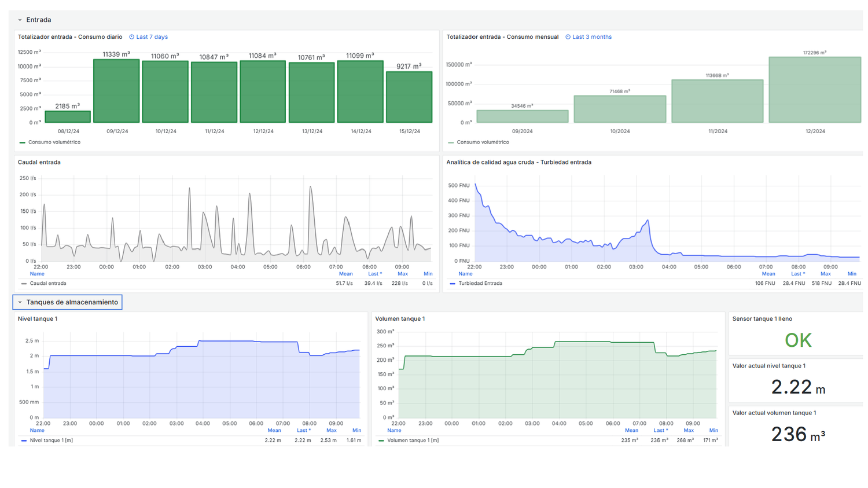Sort Nivel tanque 1 legend by Max
This screenshot has width=868, height=488.
coord(332,431)
